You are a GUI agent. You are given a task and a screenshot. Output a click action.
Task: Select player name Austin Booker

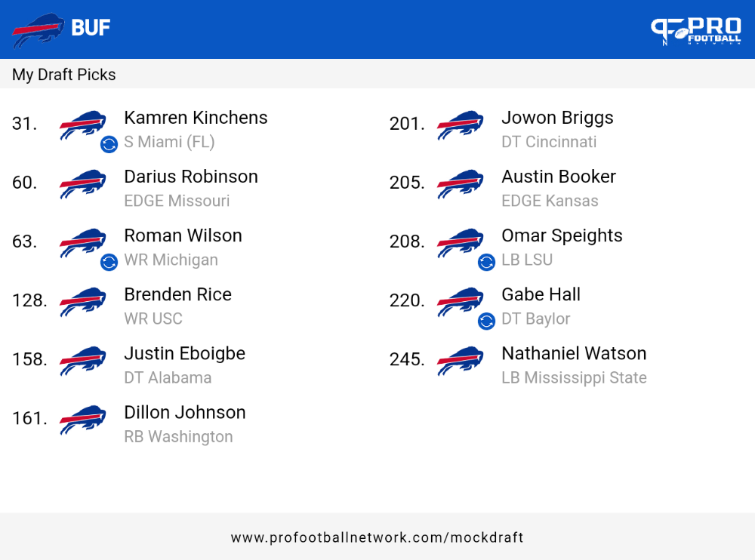pyautogui.click(x=559, y=177)
